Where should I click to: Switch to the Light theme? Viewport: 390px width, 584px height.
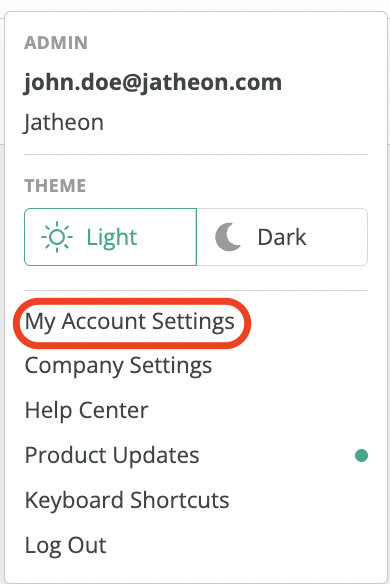tap(110, 237)
